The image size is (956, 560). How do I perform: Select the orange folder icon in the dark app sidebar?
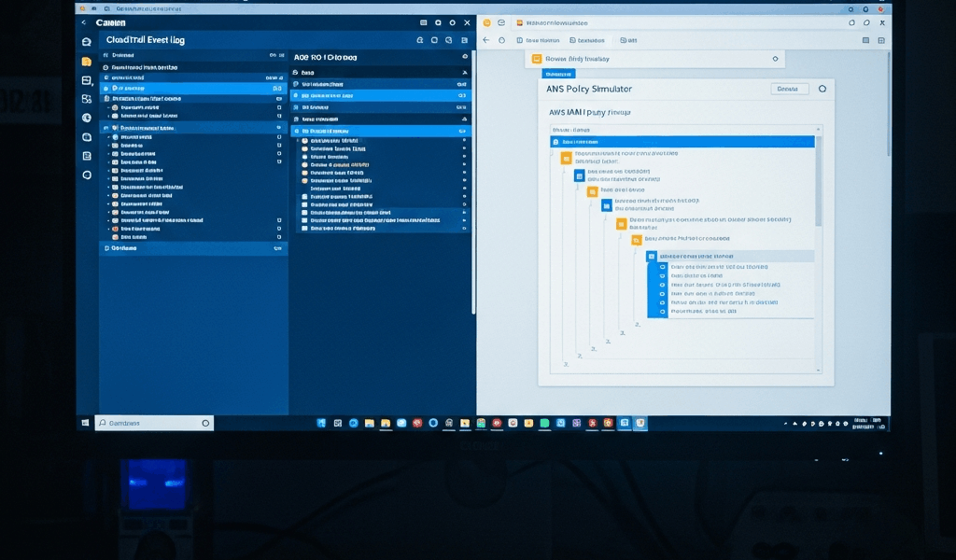pyautogui.click(x=87, y=62)
